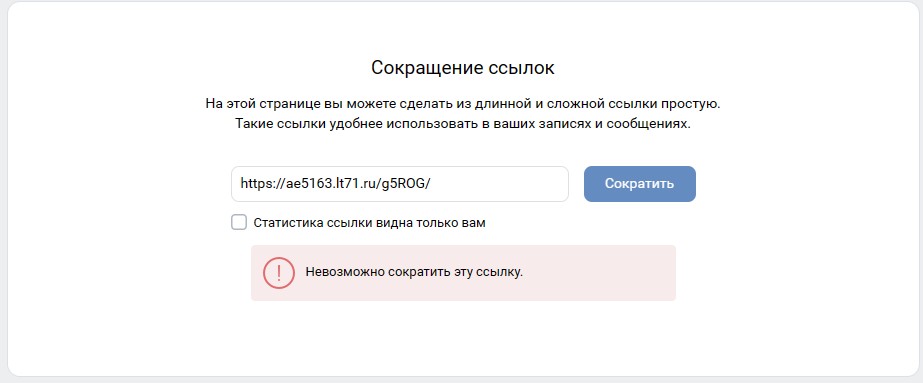Click the description line starting "На этой странице"

(x=463, y=104)
